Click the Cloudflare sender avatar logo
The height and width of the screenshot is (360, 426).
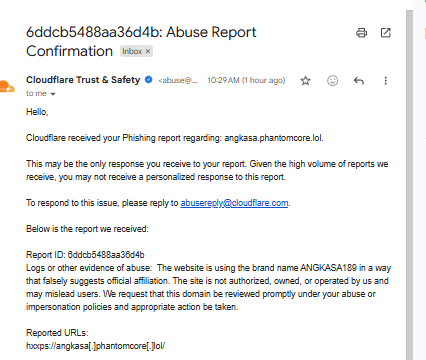(x=7, y=86)
